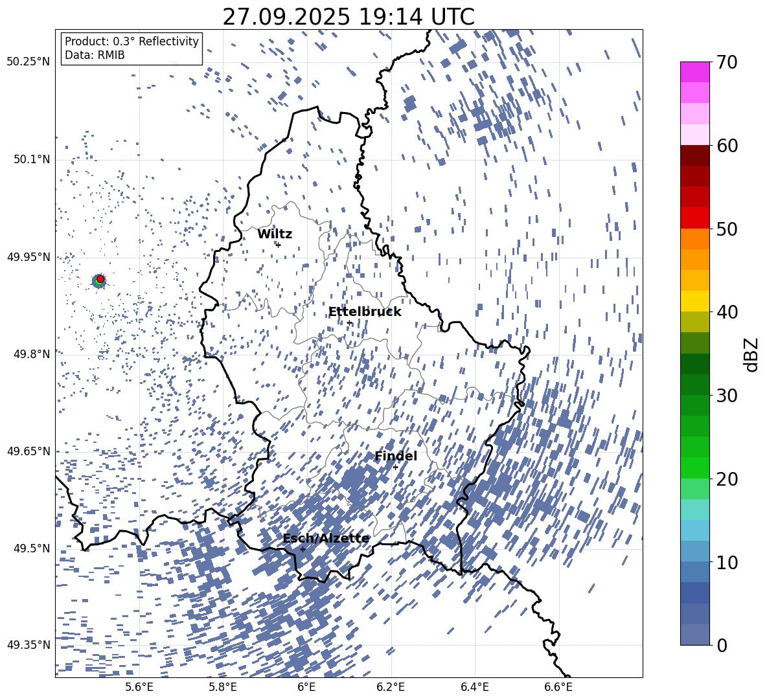Screen dimensions: 767x700
Task: Click the magenta top colorbar segment
Action: click(694, 73)
